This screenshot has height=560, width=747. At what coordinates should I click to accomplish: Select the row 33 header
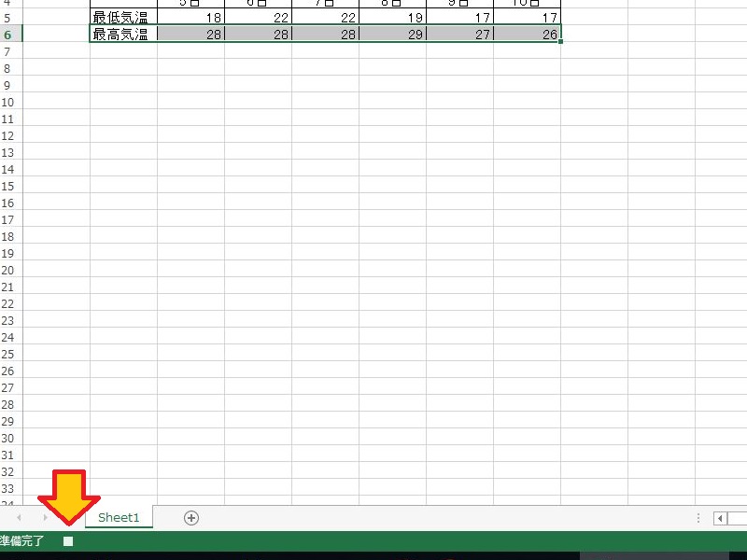[x=9, y=488]
